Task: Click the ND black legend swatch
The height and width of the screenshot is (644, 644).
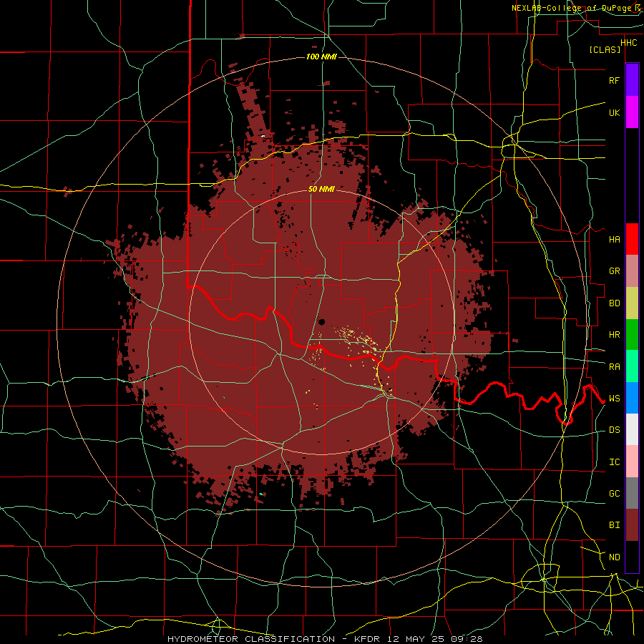Action: 632,557
